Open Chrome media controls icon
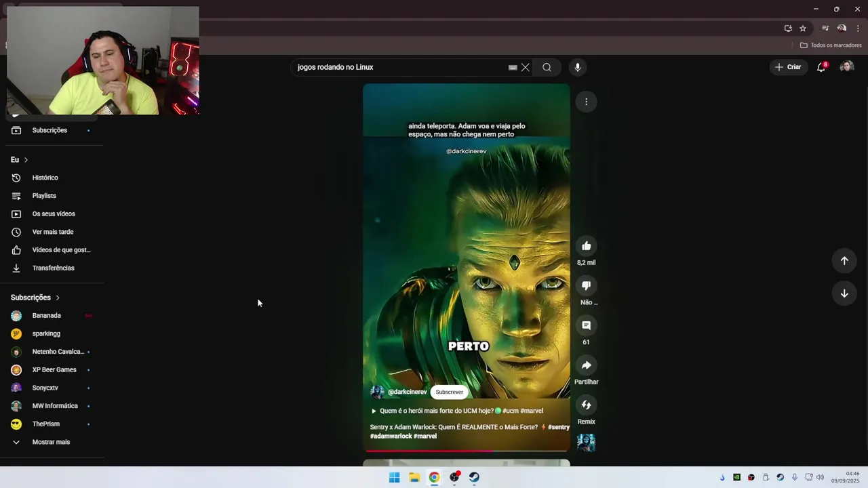This screenshot has width=868, height=488. pos(825,28)
